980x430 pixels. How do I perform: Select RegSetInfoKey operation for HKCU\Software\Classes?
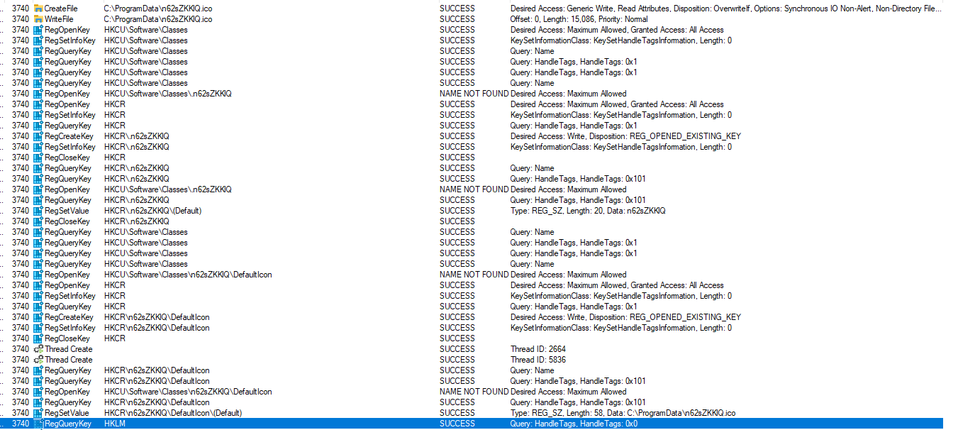pos(69,40)
